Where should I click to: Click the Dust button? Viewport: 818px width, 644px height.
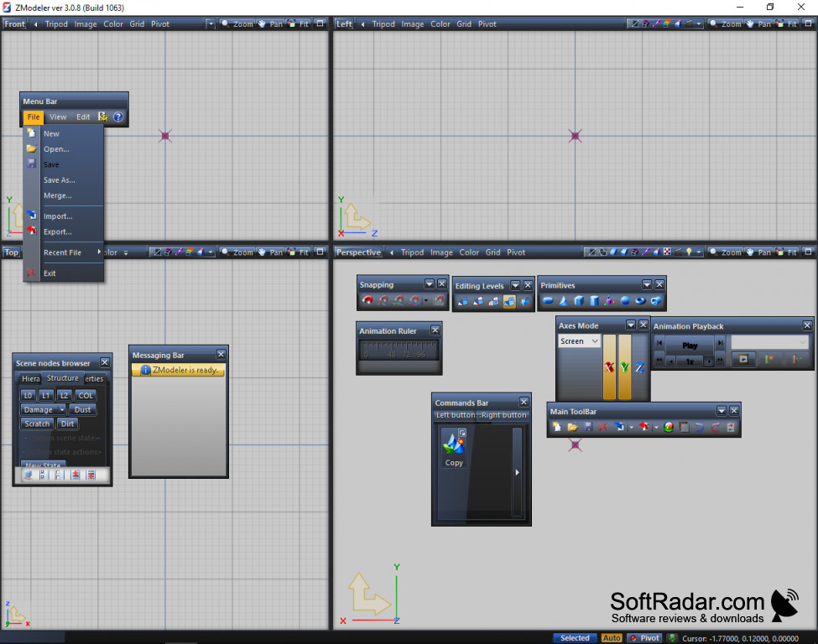[82, 410]
